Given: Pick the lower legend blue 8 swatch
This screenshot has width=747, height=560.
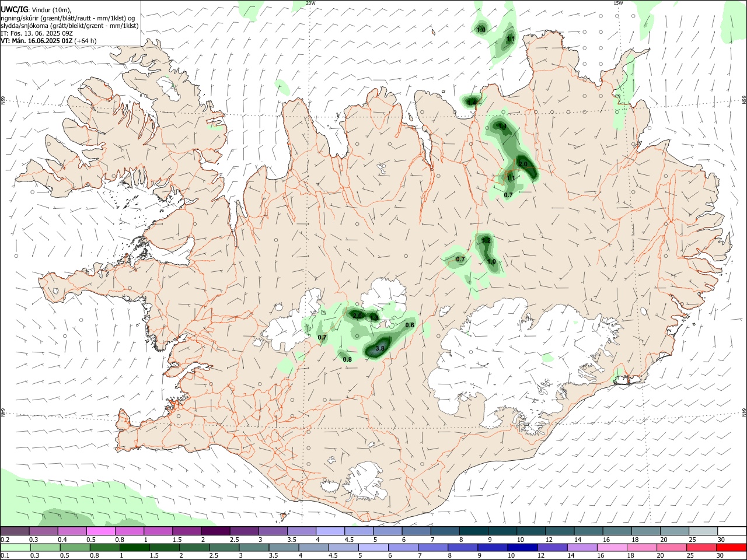Looking at the screenshot, I should [464, 547].
